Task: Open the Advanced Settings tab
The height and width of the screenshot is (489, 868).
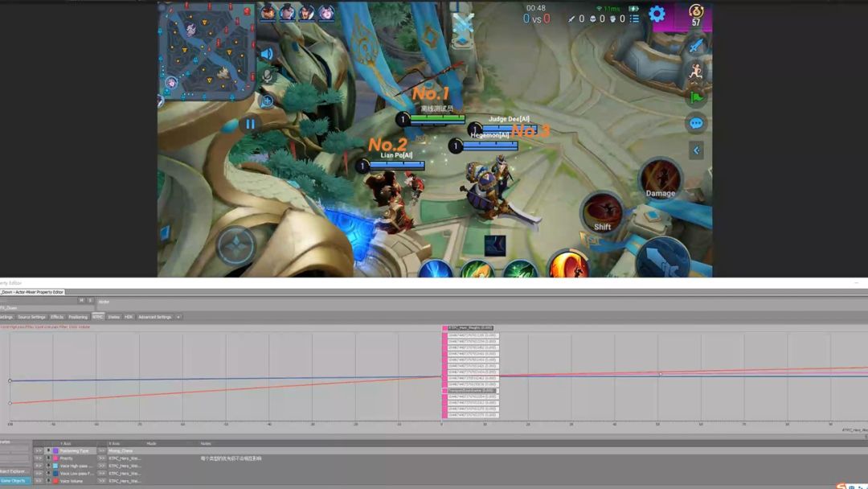Action: [155, 317]
